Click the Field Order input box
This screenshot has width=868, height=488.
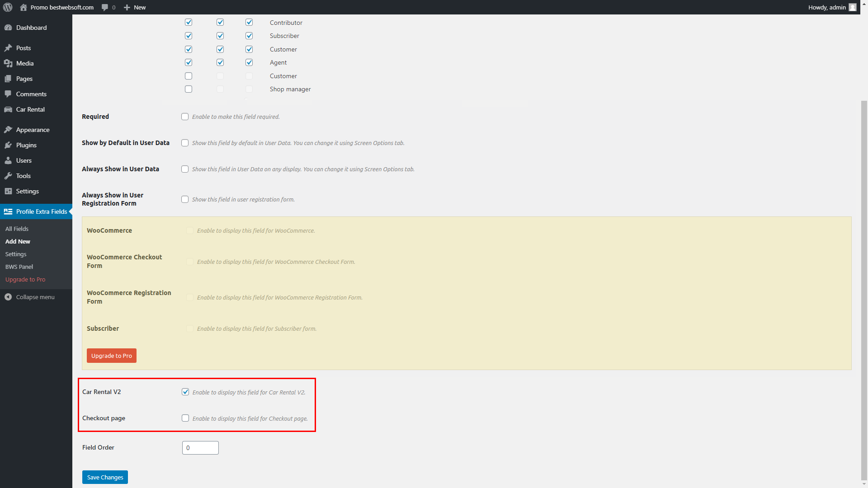[200, 448]
